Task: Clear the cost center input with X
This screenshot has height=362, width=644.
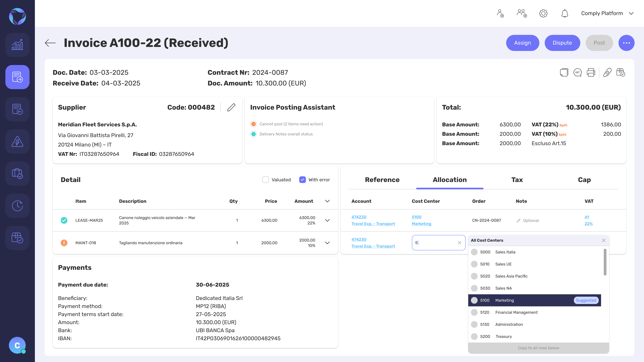Action: pos(460,243)
